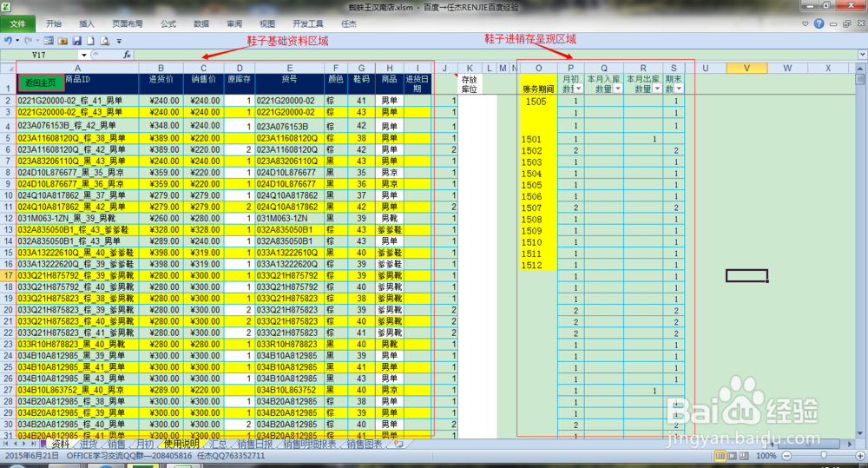The image size is (868, 468).
Task: Expand the Name Box dropdown
Action: click(x=83, y=55)
